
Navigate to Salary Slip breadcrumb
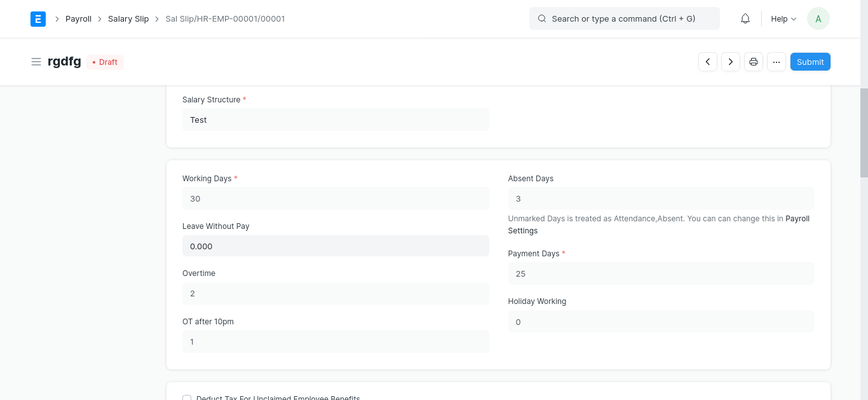(128, 19)
